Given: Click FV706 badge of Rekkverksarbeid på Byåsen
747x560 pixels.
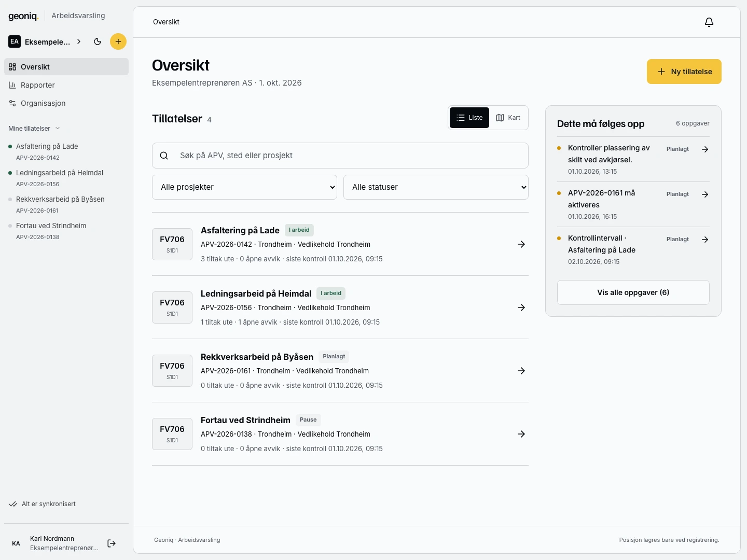Looking at the screenshot, I should (172, 371).
